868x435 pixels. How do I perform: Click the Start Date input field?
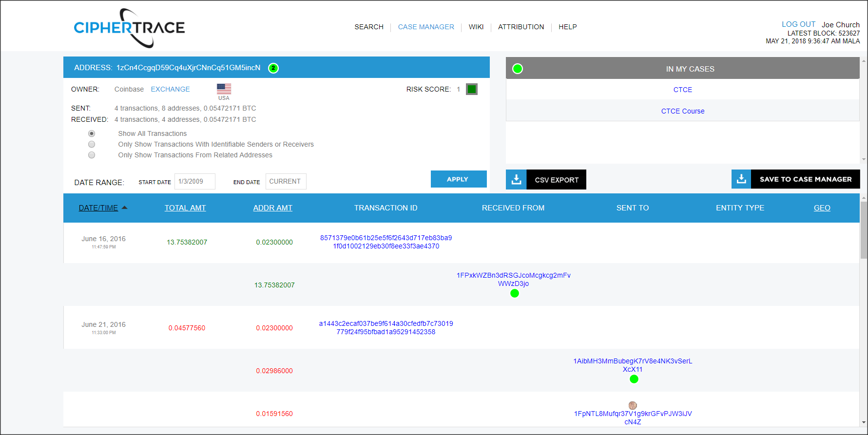(x=195, y=181)
